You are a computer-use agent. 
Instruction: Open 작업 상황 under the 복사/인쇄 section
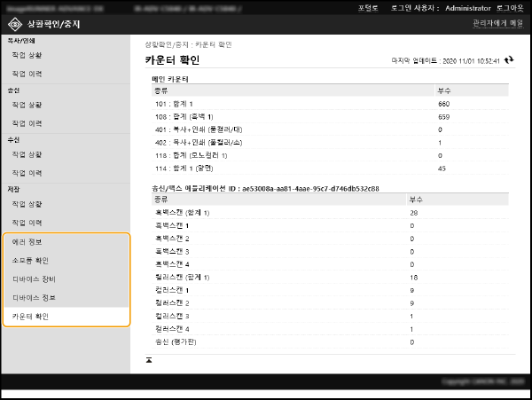click(27, 55)
